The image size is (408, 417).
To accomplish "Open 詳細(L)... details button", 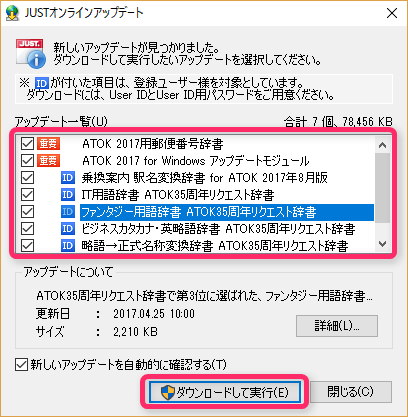I will pos(337,326).
